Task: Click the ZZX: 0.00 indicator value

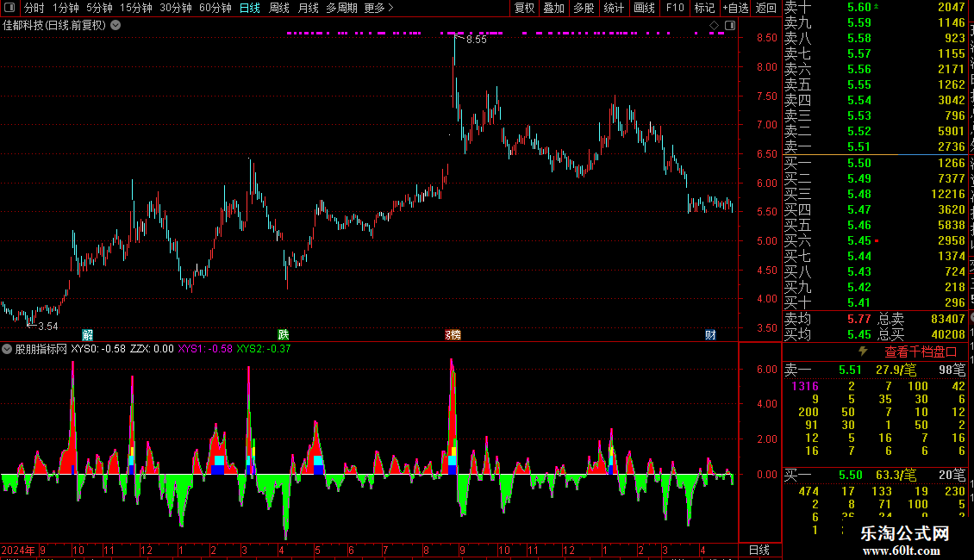Action: pos(152,349)
